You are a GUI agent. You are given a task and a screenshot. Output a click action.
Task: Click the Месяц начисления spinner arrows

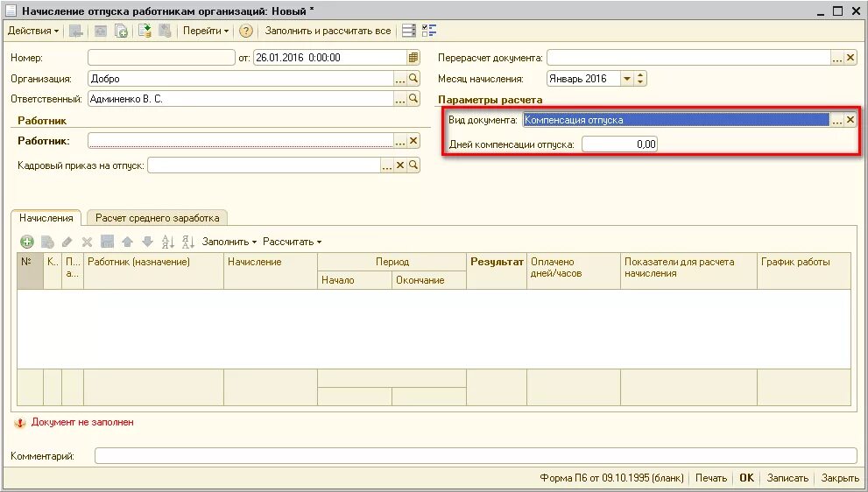coord(640,79)
